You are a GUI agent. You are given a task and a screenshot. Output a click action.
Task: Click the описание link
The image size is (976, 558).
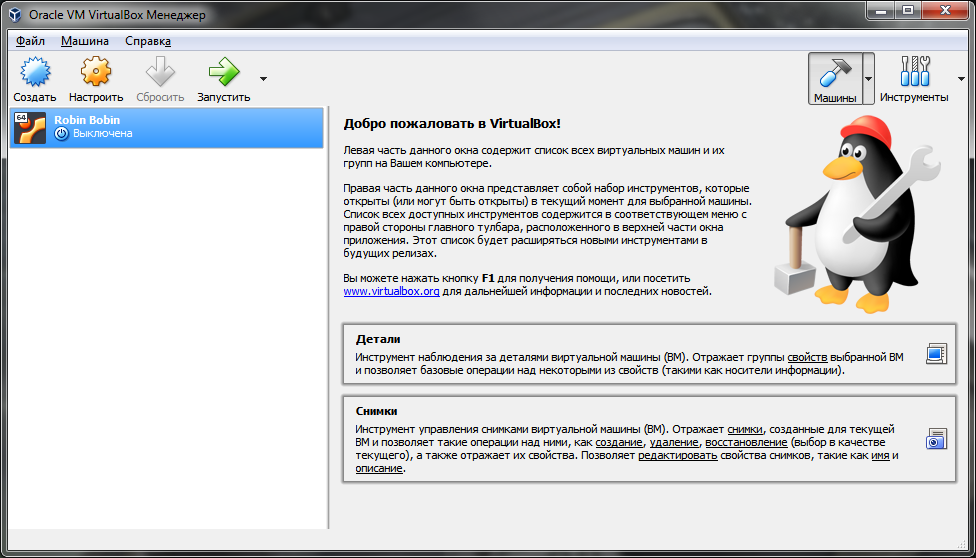pyautogui.click(x=379, y=469)
